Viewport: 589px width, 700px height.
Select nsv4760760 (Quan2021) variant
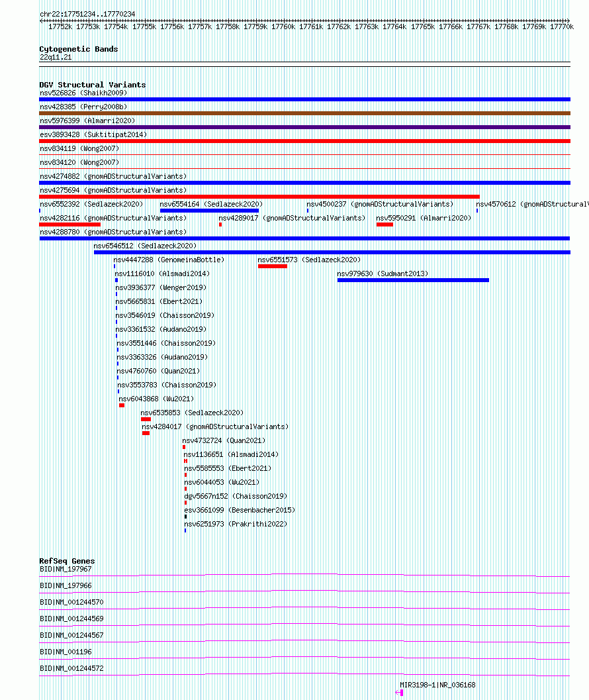click(158, 371)
